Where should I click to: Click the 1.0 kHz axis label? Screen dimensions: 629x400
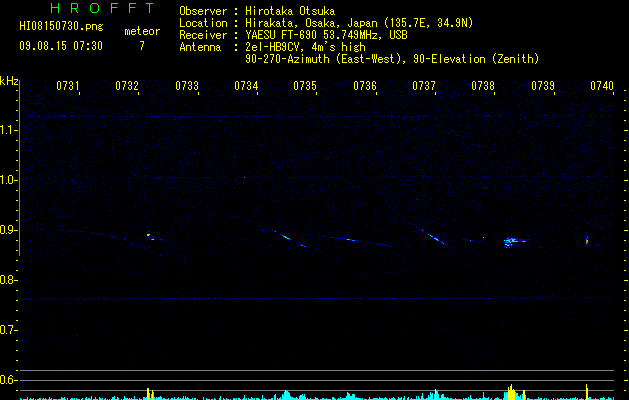[x=8, y=180]
